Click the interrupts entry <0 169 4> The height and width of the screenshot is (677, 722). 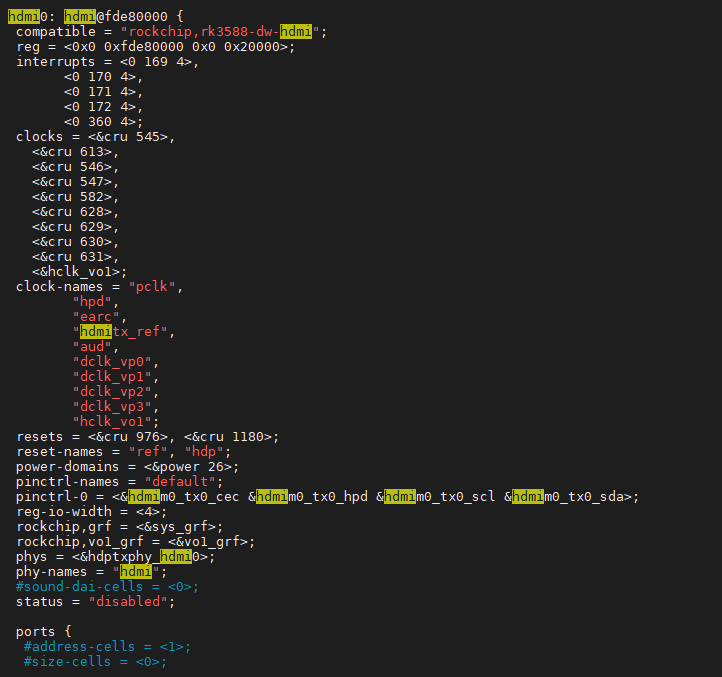157,62
